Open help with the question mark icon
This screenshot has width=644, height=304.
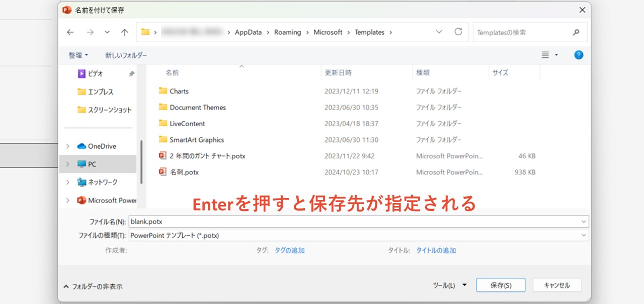click(579, 55)
